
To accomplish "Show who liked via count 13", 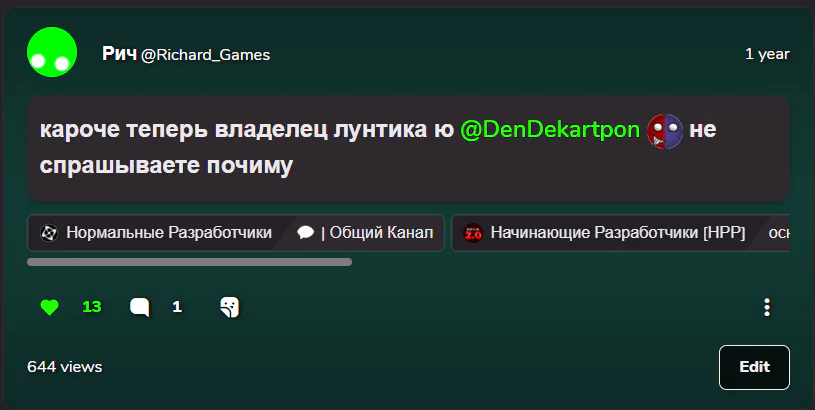I will (91, 307).
